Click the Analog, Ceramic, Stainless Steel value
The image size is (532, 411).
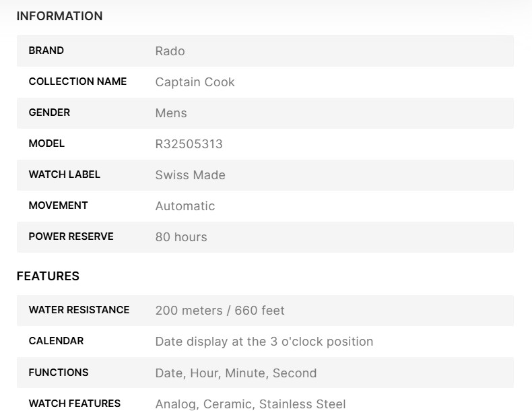pos(250,404)
